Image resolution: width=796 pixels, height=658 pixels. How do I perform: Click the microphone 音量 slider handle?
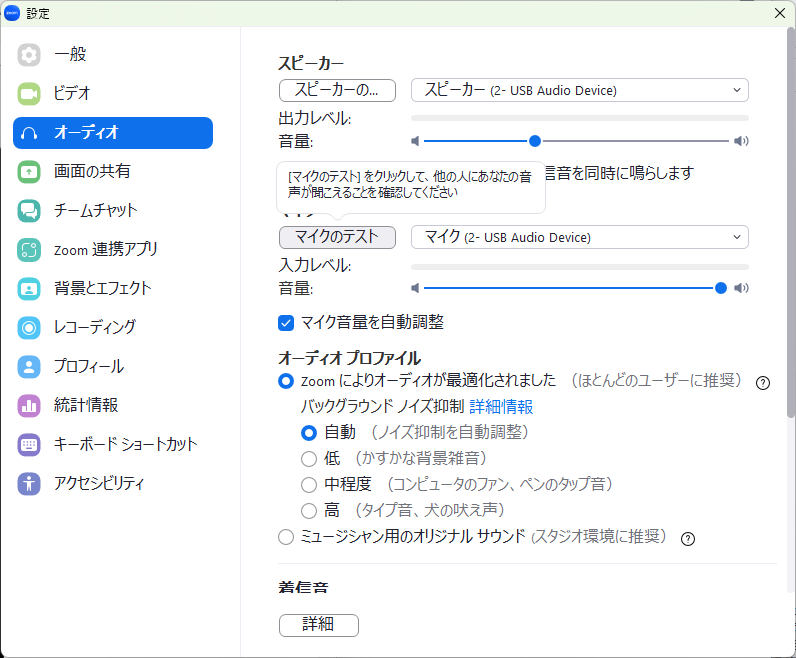(720, 288)
